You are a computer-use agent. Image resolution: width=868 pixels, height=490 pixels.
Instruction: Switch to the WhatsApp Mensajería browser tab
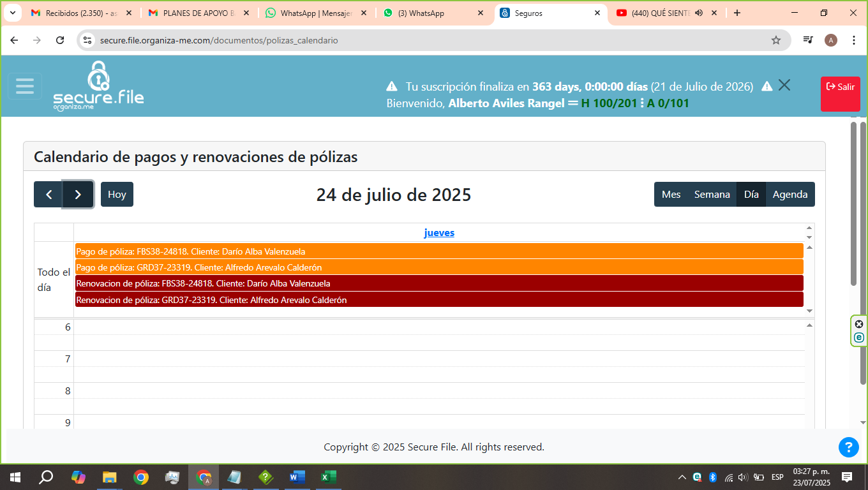click(x=315, y=13)
